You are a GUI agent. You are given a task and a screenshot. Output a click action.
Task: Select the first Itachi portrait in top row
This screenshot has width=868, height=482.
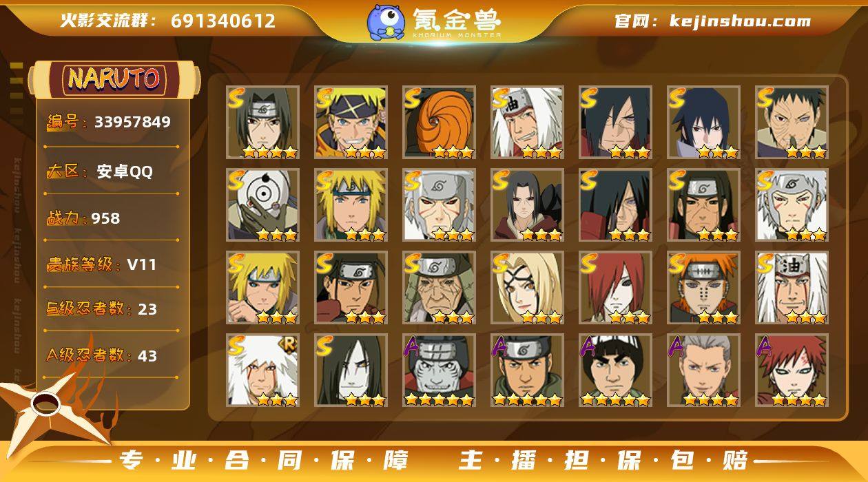coord(262,122)
